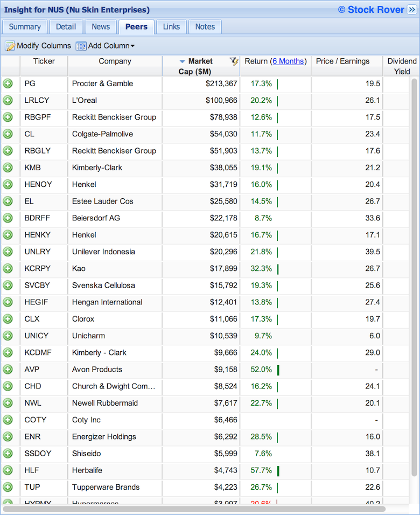
Task: Click the horizontal scrollbar at table bottom
Action: pos(194,509)
